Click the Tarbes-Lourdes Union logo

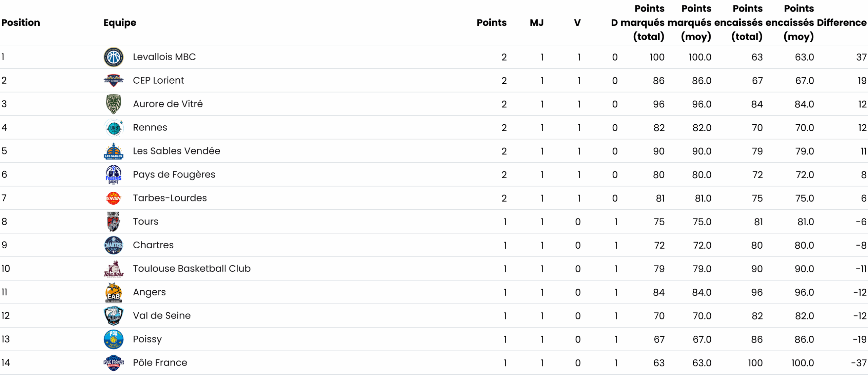(113, 198)
